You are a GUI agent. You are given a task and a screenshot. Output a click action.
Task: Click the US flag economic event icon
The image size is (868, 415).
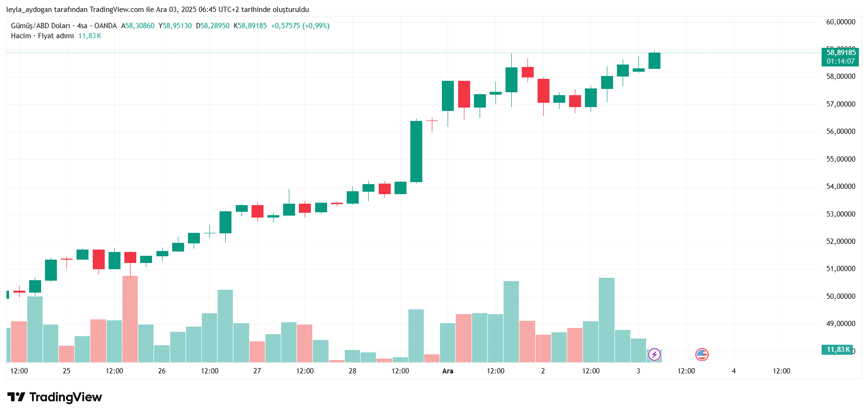[x=702, y=355]
